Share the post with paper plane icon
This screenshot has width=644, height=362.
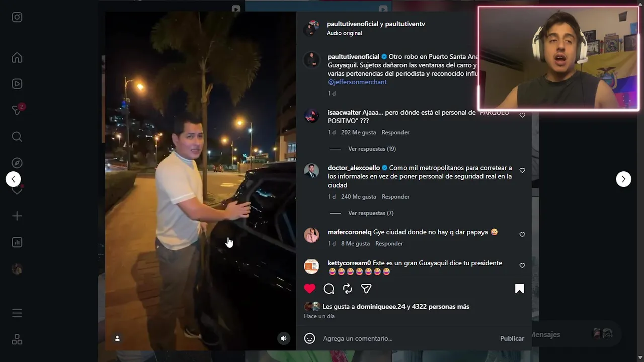click(x=366, y=289)
